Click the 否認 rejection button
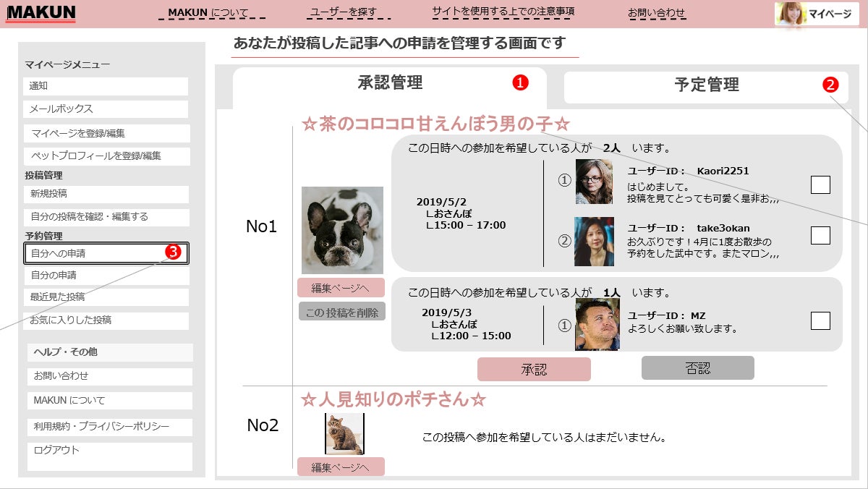The width and height of the screenshot is (868, 489). pyautogui.click(x=697, y=369)
